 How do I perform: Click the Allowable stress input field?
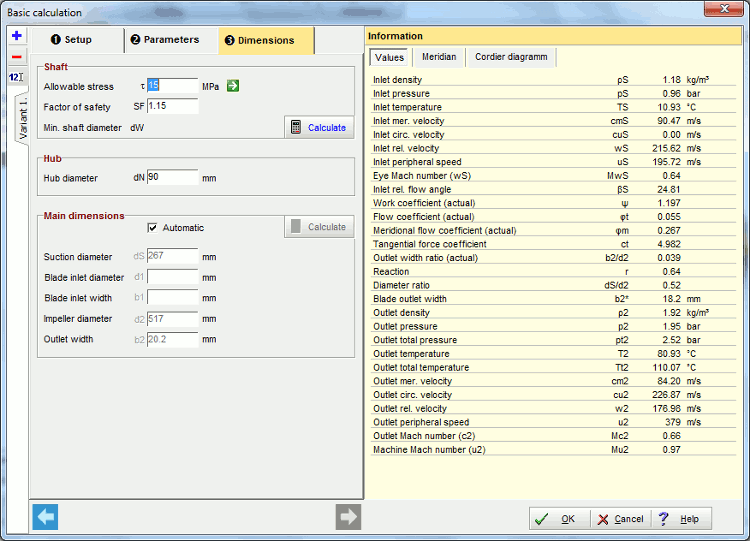click(x=172, y=86)
